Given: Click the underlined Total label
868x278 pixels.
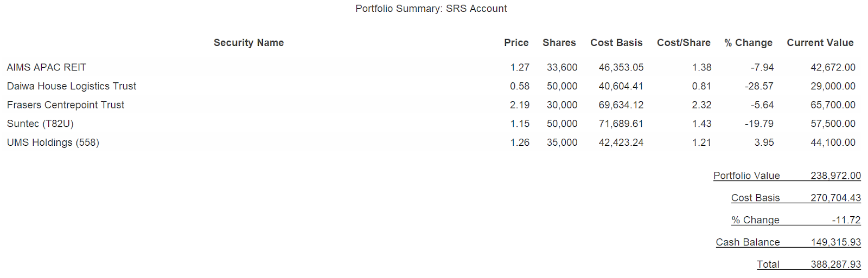Looking at the screenshot, I should click(768, 264).
